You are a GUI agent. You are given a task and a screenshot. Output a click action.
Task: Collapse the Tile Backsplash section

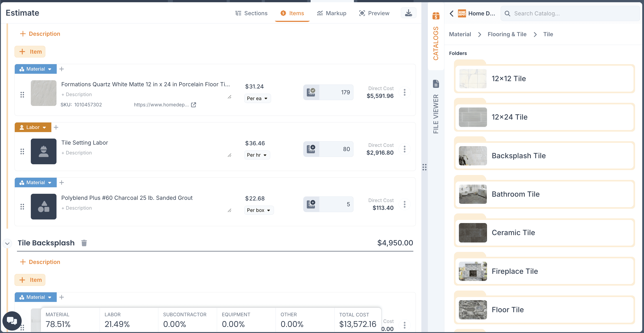pos(7,242)
